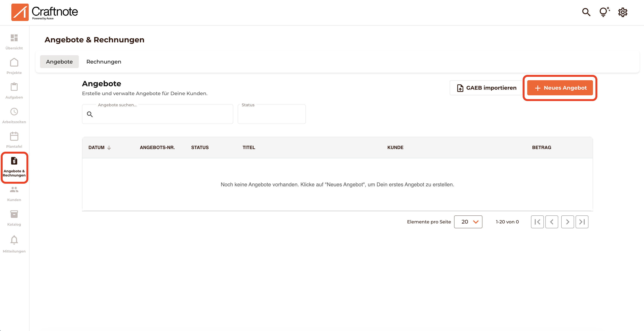Open the lightbulb tips icon
Viewport: 644px width, 331px height.
(x=604, y=12)
